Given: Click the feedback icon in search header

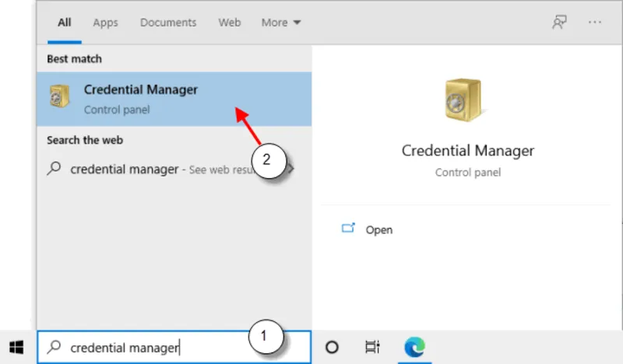Looking at the screenshot, I should 559,23.
